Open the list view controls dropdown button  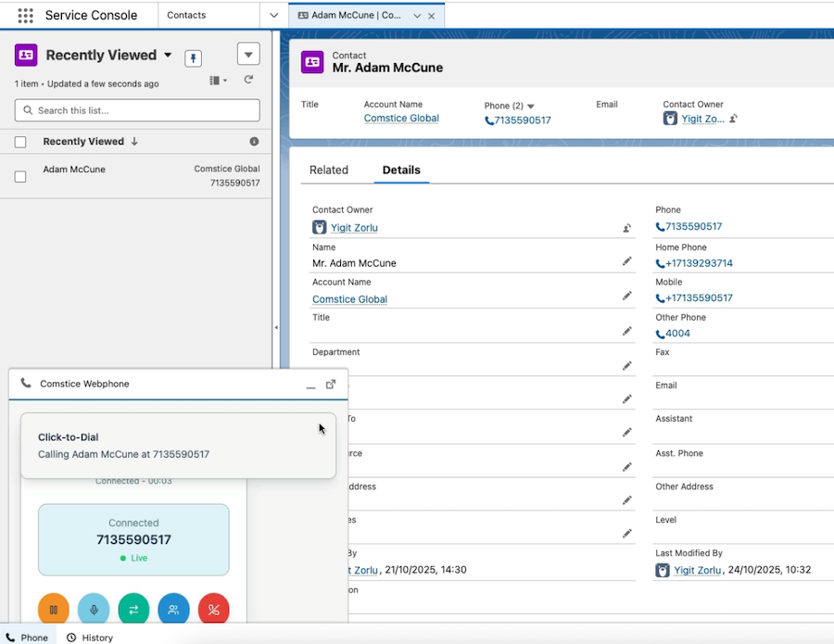(x=247, y=54)
